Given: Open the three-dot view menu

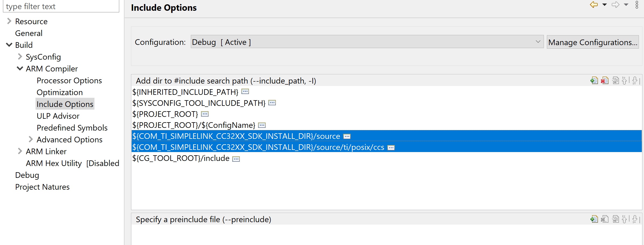Looking at the screenshot, I should click(637, 5).
